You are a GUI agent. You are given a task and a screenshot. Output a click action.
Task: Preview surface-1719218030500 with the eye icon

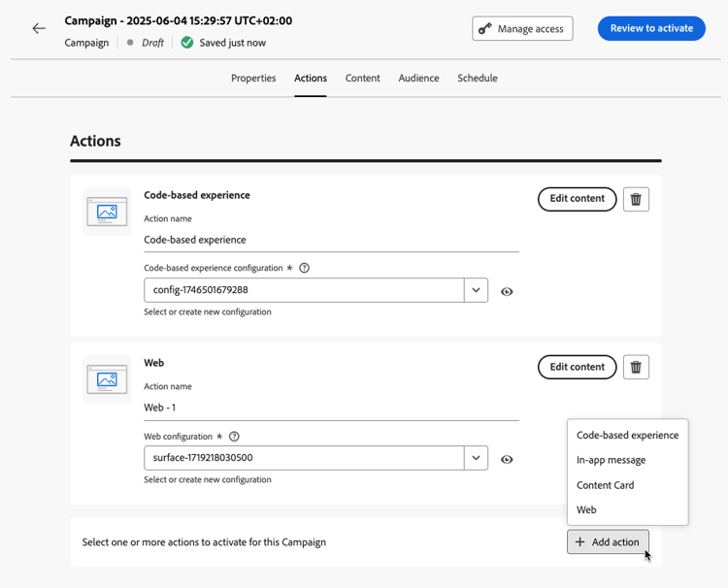pos(507,460)
